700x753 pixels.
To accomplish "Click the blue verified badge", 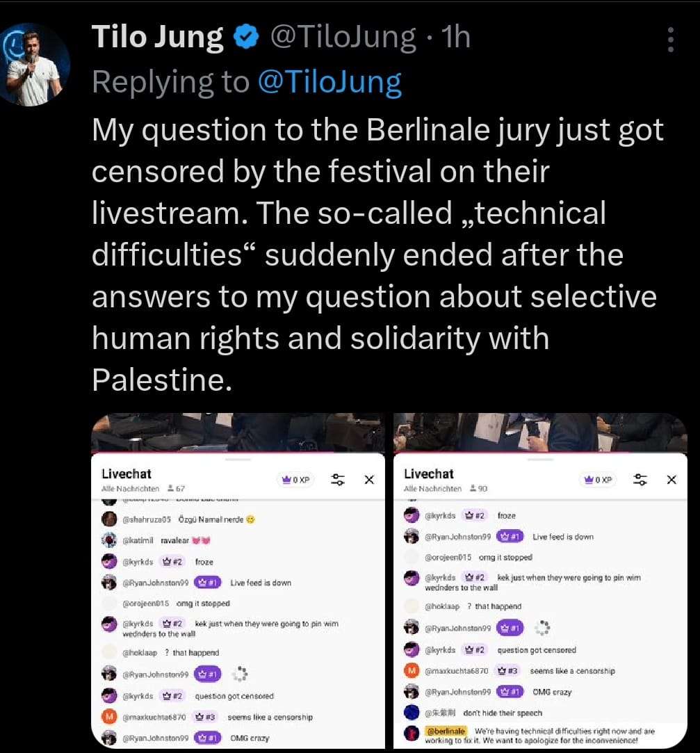I will [x=245, y=38].
